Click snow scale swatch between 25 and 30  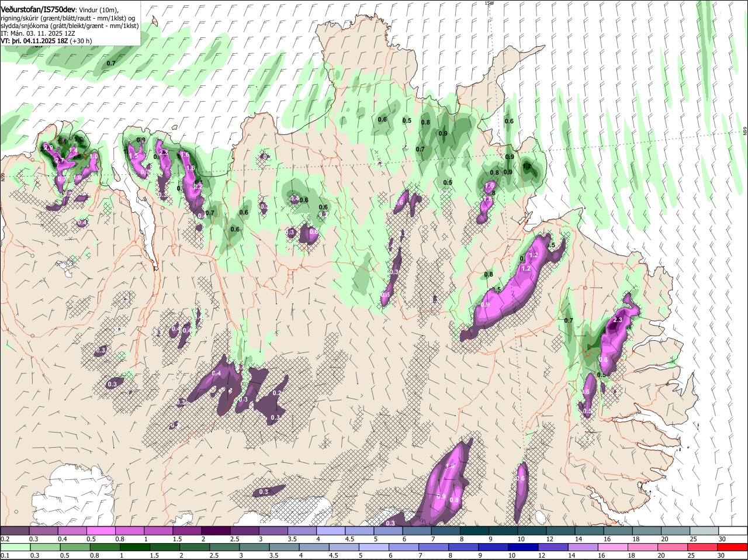coord(705,530)
